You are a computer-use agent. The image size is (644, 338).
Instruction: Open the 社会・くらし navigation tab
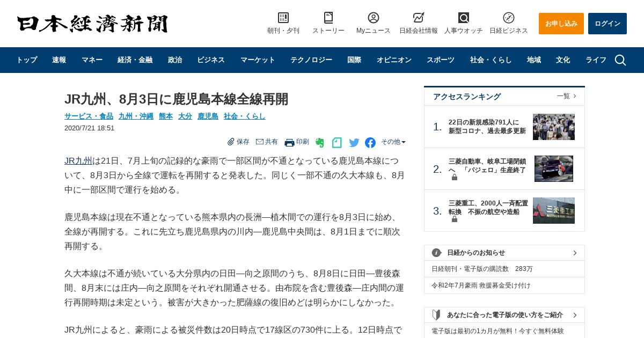coord(491,60)
